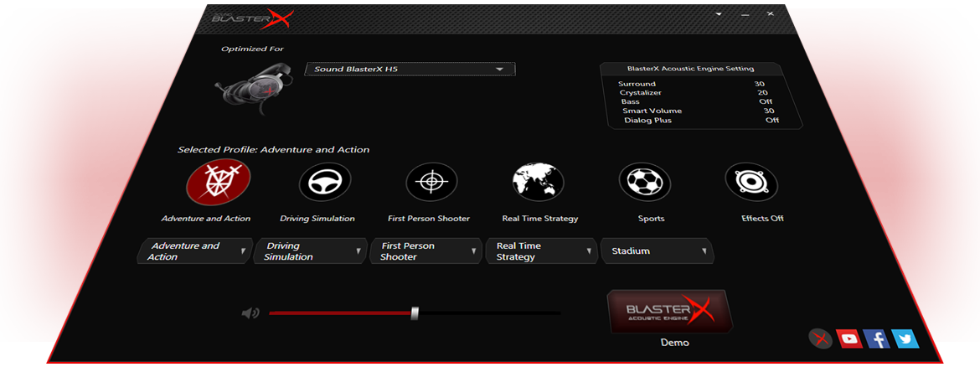The width and height of the screenshot is (980, 367).
Task: Click the Dialog Plus setting row
Action: pos(701,120)
